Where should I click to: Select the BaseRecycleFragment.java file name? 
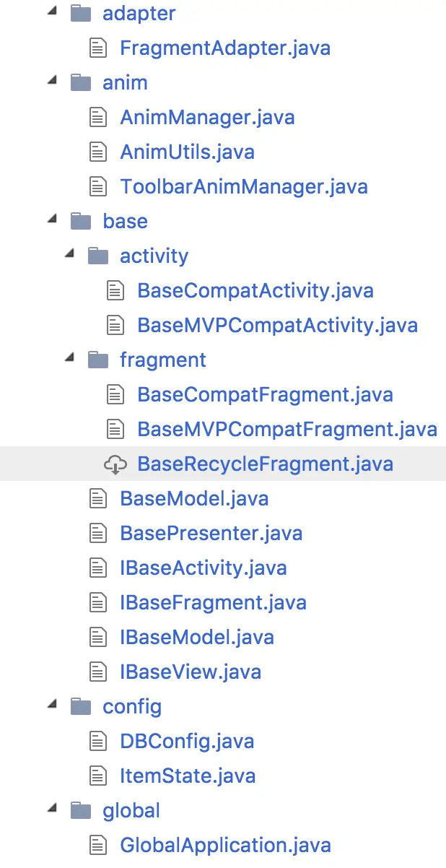265,464
